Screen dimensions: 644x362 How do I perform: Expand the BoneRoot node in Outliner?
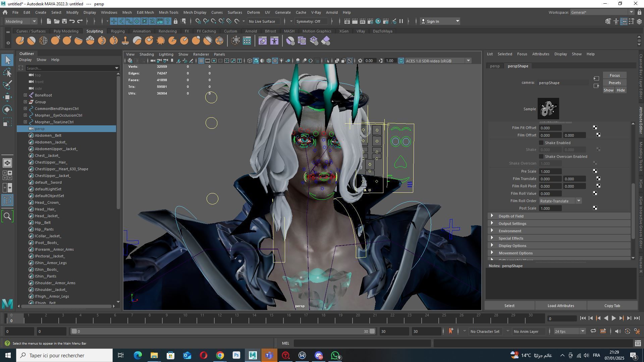(x=25, y=95)
